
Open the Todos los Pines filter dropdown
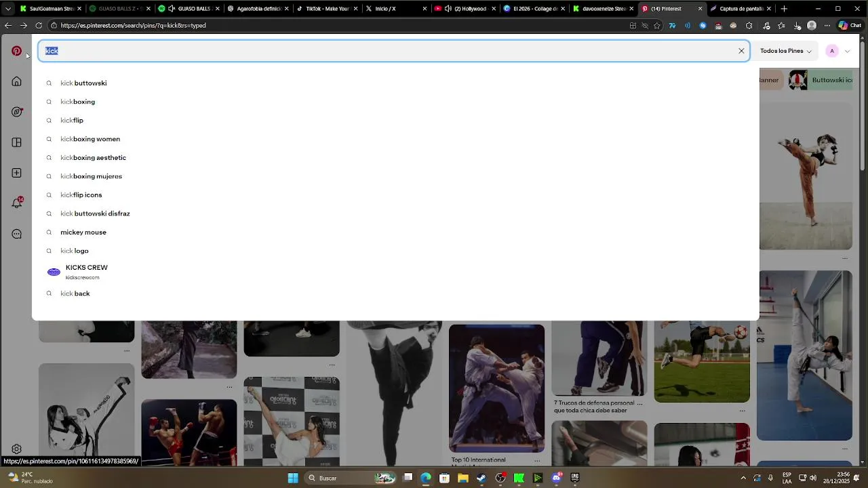pos(785,51)
